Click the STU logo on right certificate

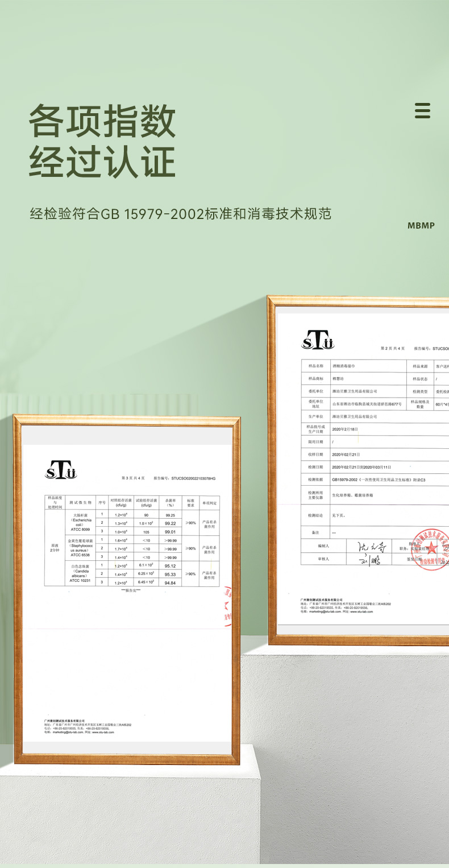[318, 340]
